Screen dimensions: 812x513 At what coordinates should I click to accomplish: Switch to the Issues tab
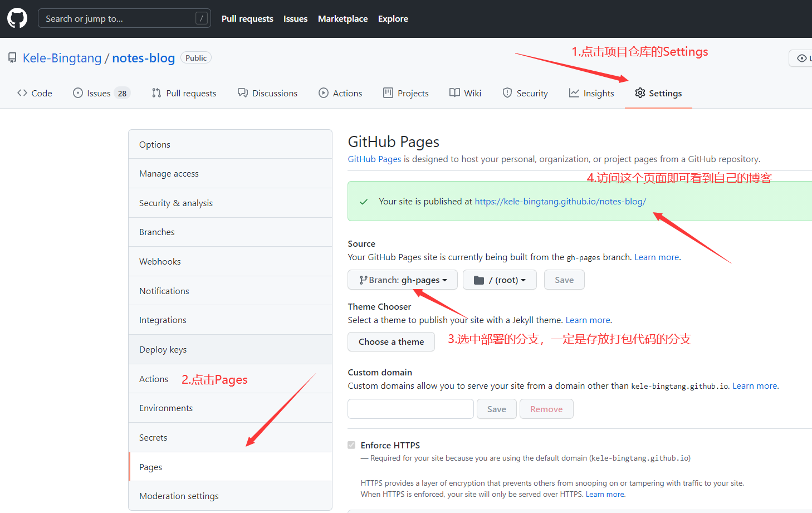tap(101, 93)
